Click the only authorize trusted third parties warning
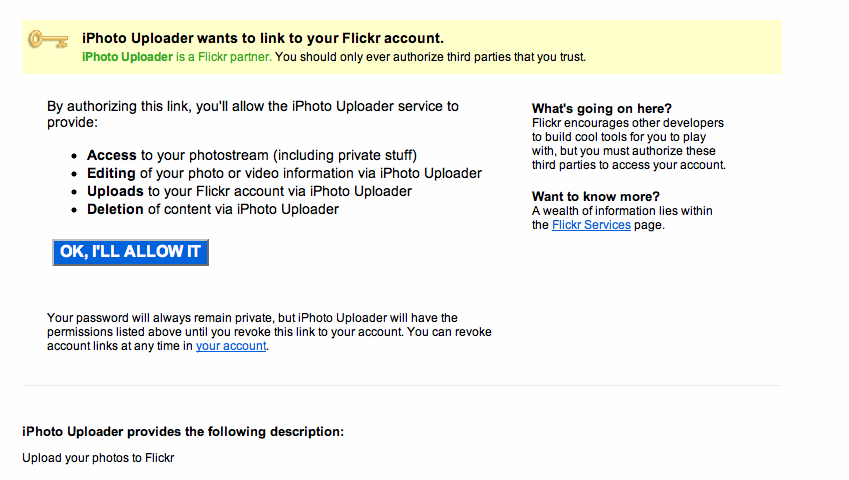The image size is (849, 480). 430,57
